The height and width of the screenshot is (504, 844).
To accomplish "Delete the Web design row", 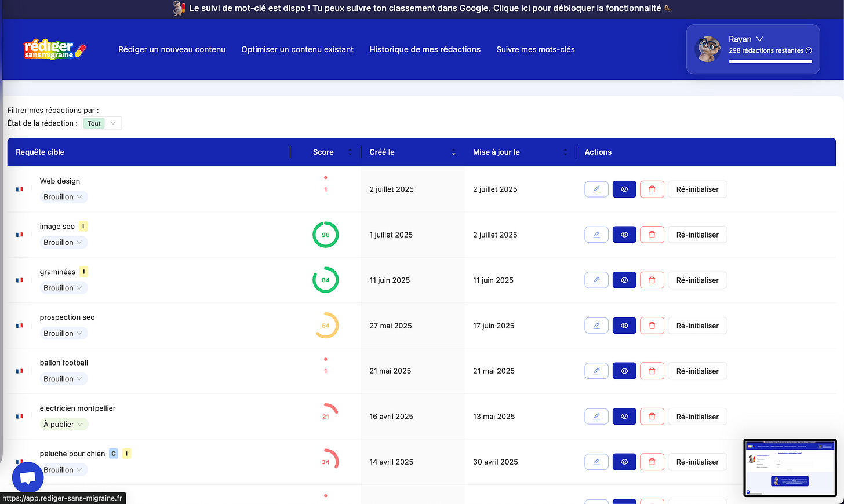I will [652, 189].
